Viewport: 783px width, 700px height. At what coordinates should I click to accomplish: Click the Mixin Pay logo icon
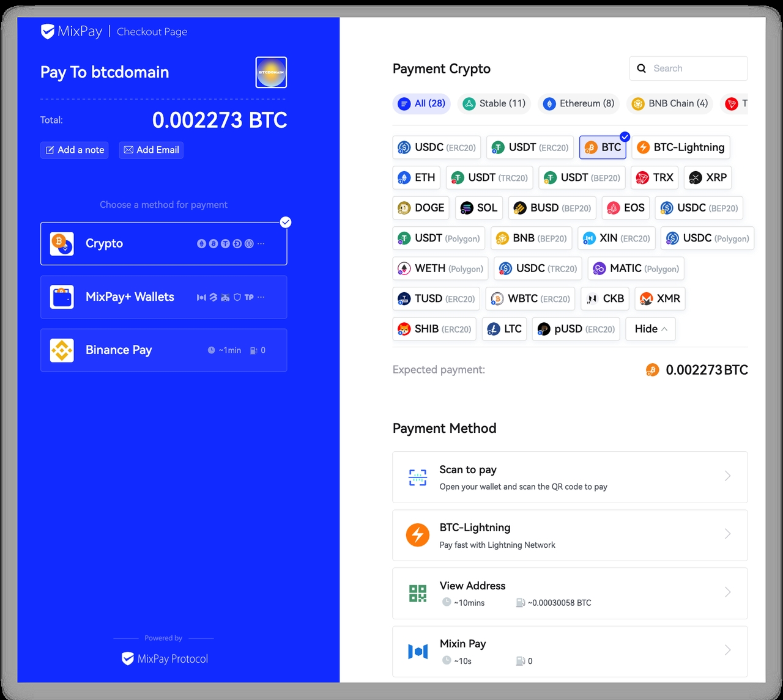point(418,652)
